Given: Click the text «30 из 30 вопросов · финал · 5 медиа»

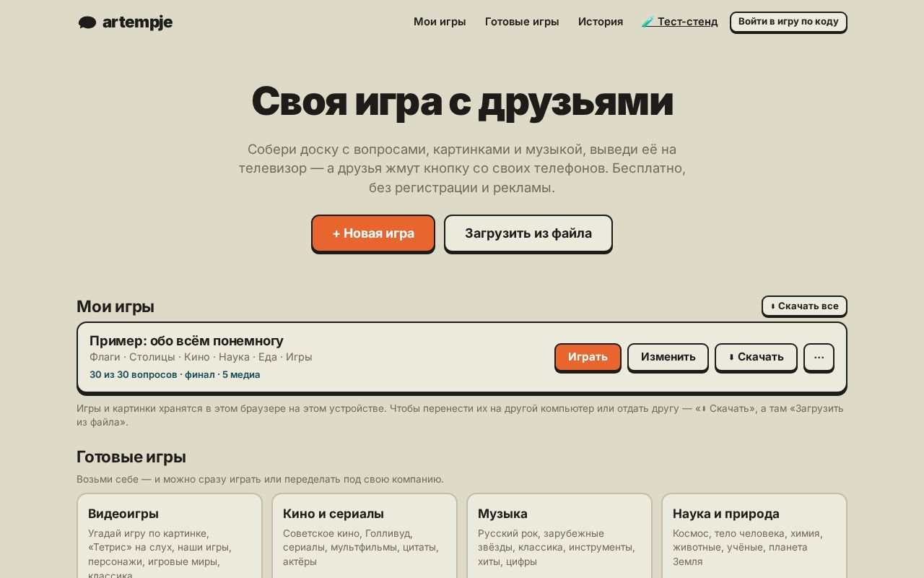Looking at the screenshot, I should (175, 374).
